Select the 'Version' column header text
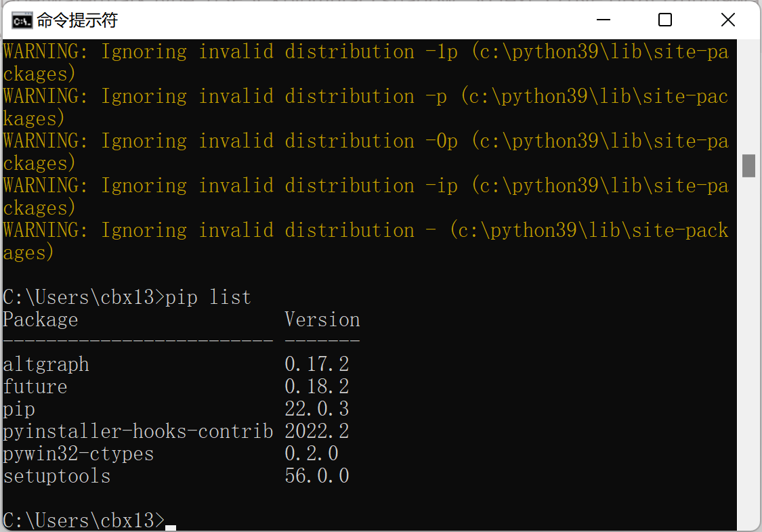The image size is (762, 532). pyautogui.click(x=322, y=319)
